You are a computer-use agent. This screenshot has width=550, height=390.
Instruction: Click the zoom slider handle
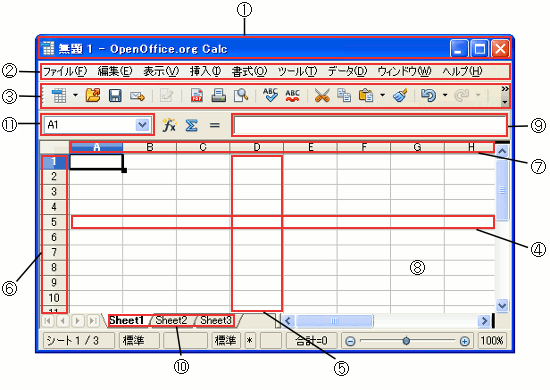coord(406,341)
